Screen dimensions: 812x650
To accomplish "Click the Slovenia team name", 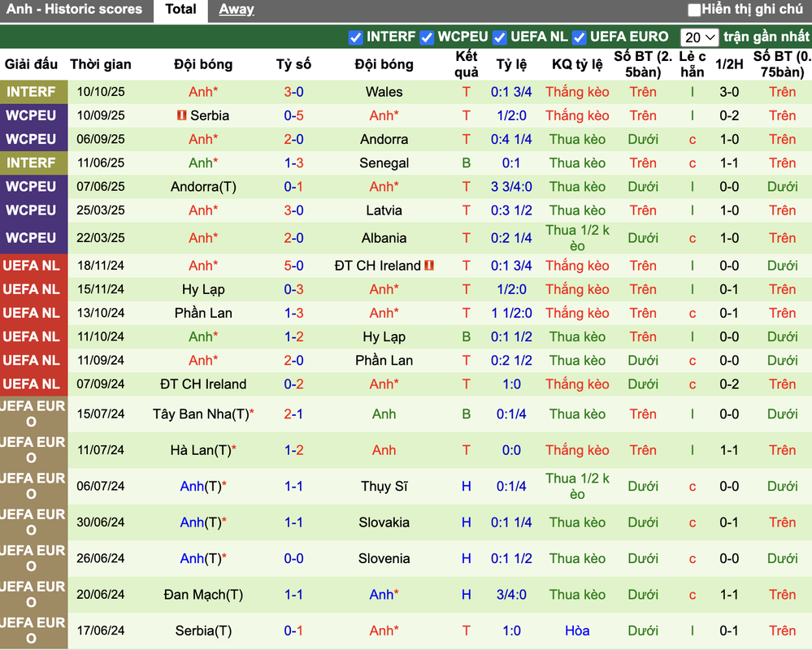I will click(x=384, y=558).
